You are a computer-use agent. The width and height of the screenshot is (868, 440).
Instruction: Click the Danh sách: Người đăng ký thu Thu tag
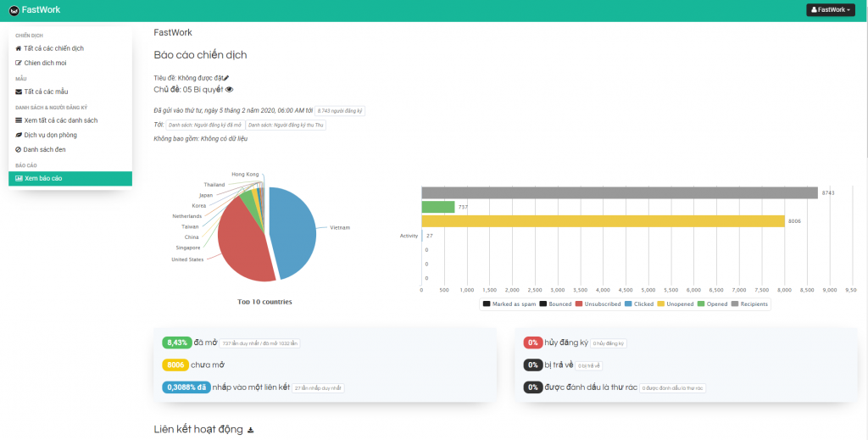[x=286, y=125]
